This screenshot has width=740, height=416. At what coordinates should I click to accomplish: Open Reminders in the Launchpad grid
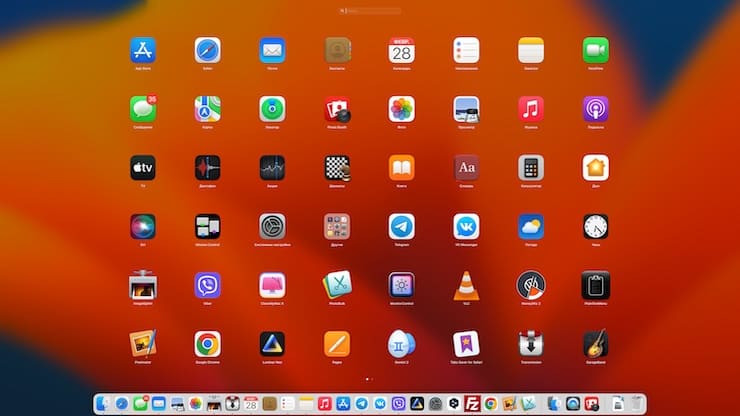click(466, 50)
